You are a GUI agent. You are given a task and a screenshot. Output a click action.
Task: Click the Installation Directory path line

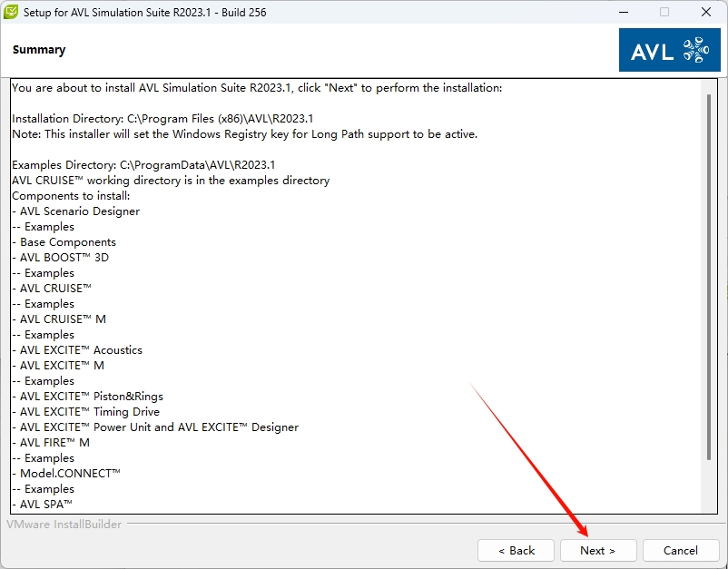click(x=162, y=119)
